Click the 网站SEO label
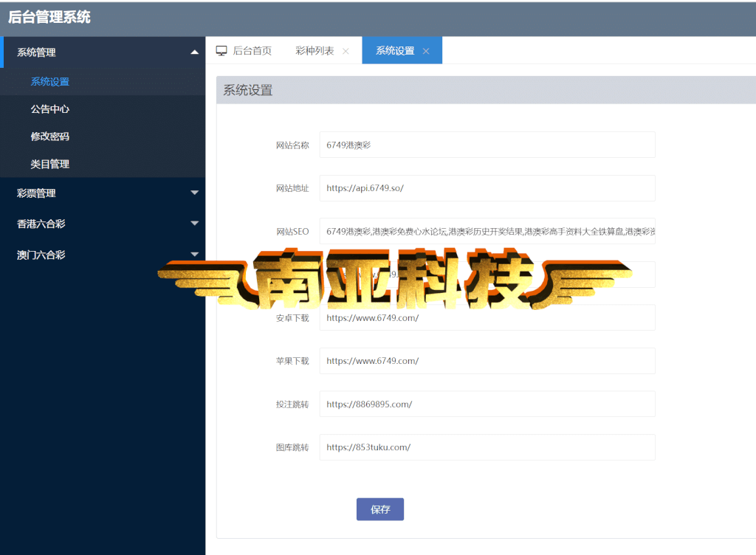Screen dimensions: 756x555 tap(292, 232)
